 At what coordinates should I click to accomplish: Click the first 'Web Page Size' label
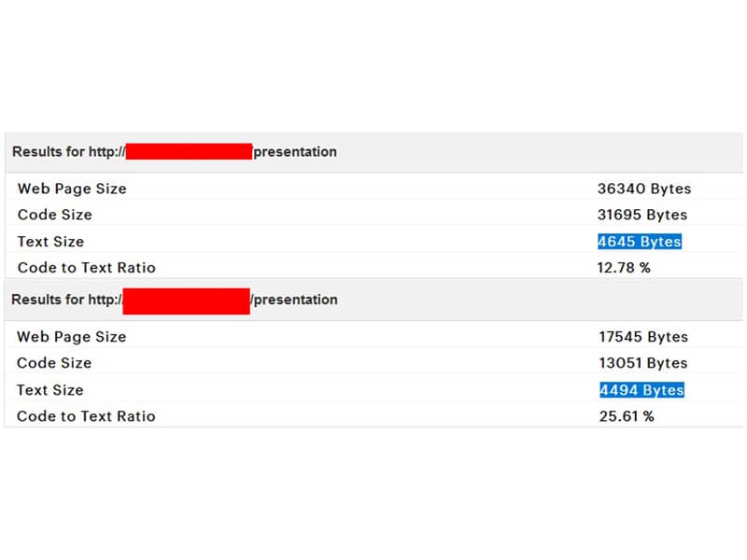pos(72,189)
